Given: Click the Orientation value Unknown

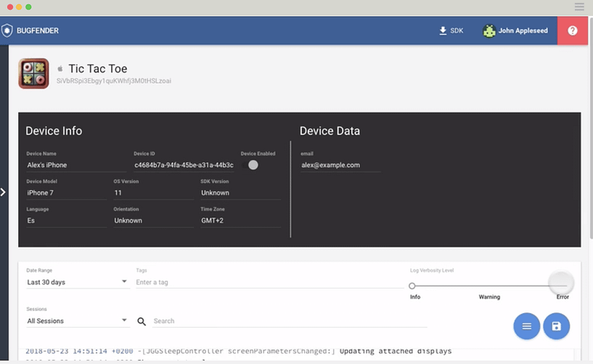Looking at the screenshot, I should pos(154,220).
